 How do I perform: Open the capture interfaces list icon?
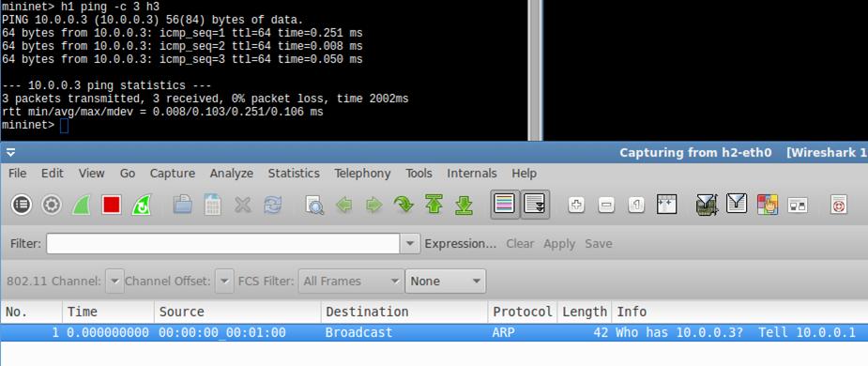[21, 205]
